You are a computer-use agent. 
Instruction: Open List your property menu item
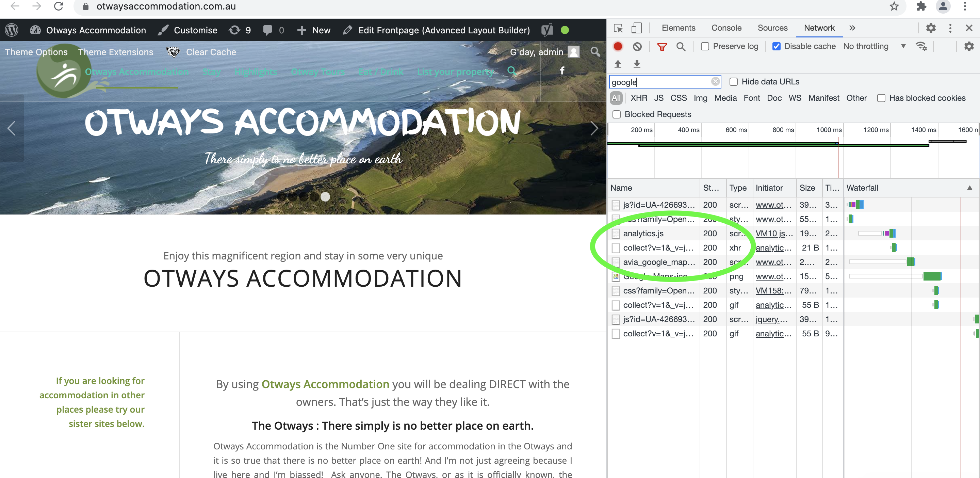click(455, 71)
